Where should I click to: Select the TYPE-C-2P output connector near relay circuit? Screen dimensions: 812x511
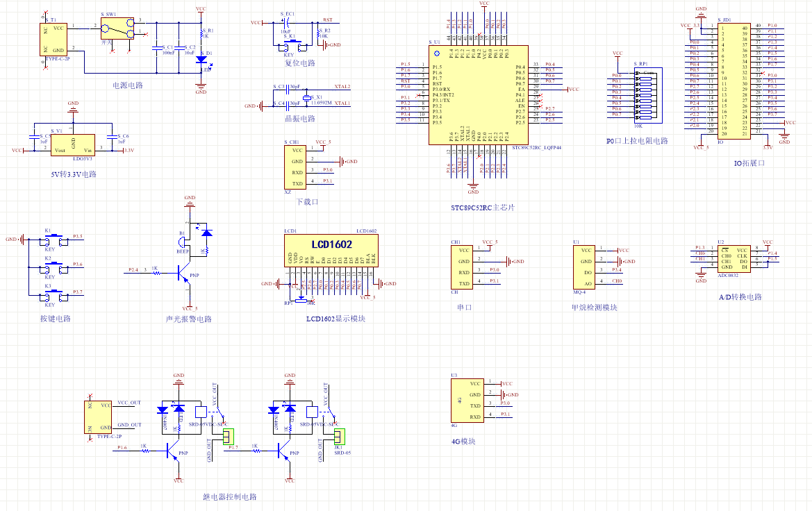tap(99, 417)
